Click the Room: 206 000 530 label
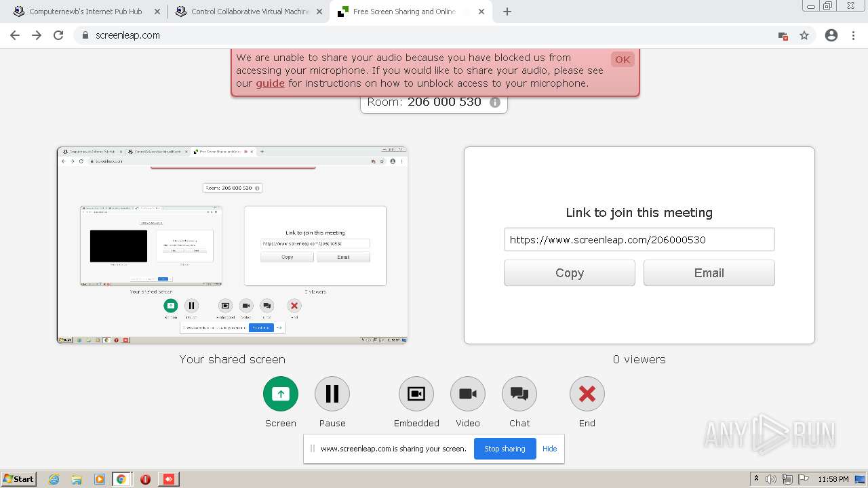This screenshot has width=868, height=488. pos(424,102)
